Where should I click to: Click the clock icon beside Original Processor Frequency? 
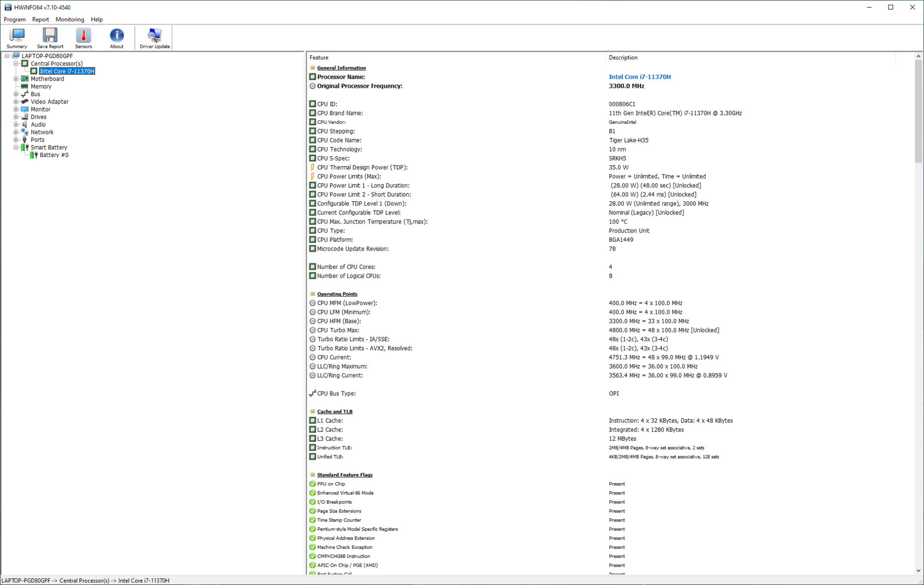pyautogui.click(x=312, y=86)
